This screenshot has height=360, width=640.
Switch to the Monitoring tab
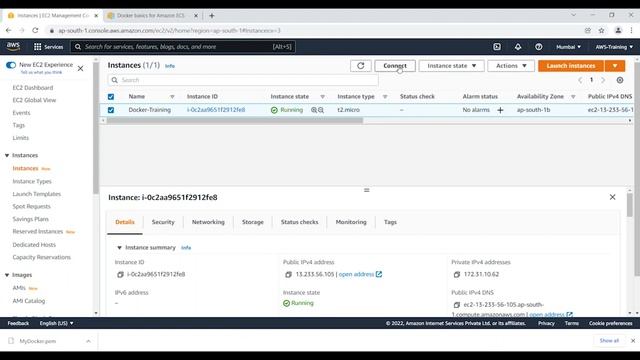pos(351,222)
